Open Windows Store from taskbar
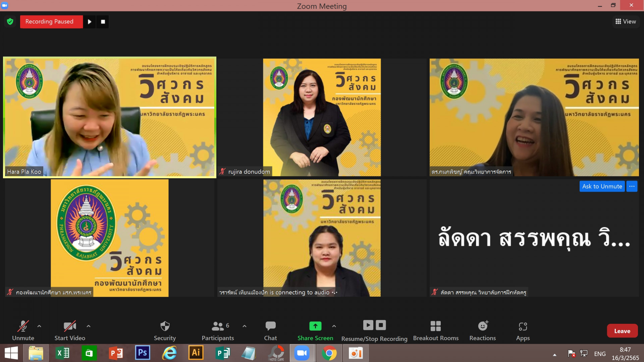This screenshot has height=362, width=644. pos(89,353)
